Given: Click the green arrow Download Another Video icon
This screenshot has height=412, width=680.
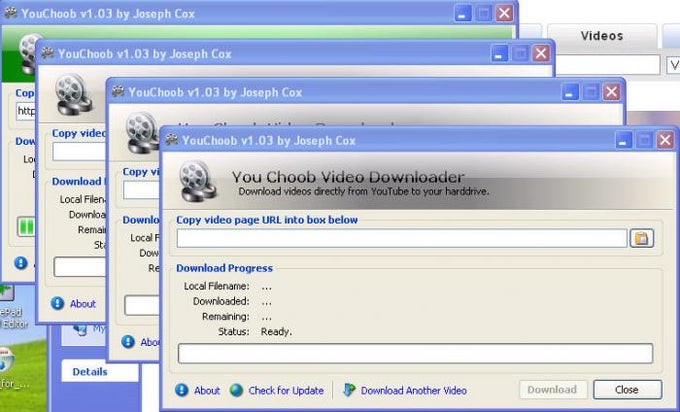Looking at the screenshot, I should 349,389.
